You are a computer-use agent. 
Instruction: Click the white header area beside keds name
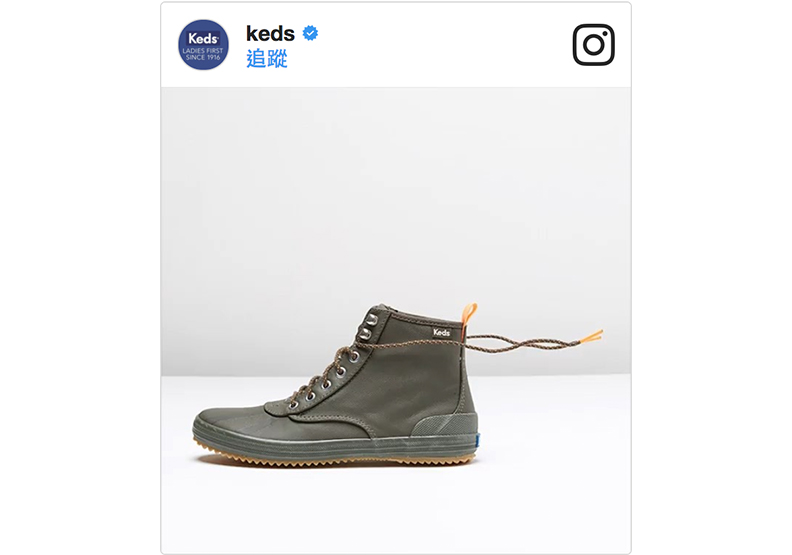tap(444, 44)
